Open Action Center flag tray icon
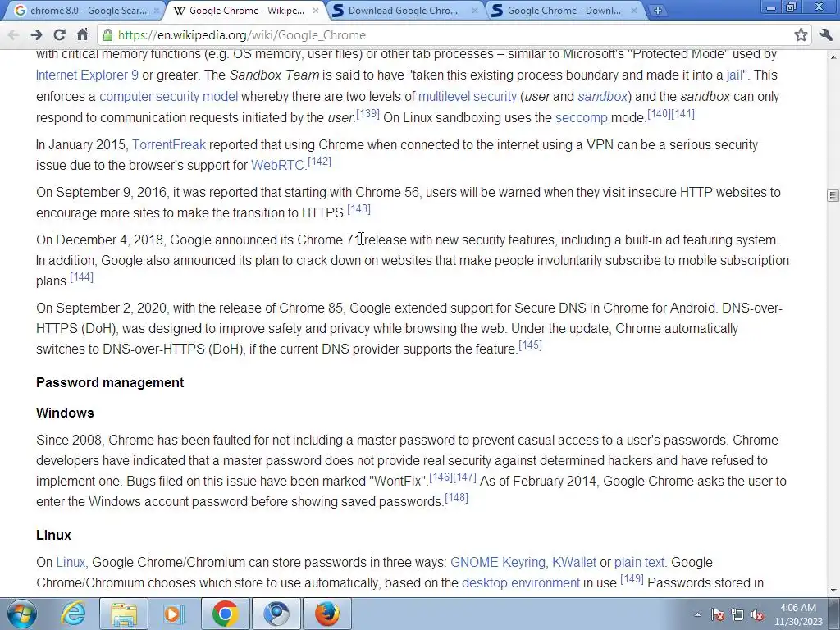This screenshot has width=840, height=630. [717, 614]
